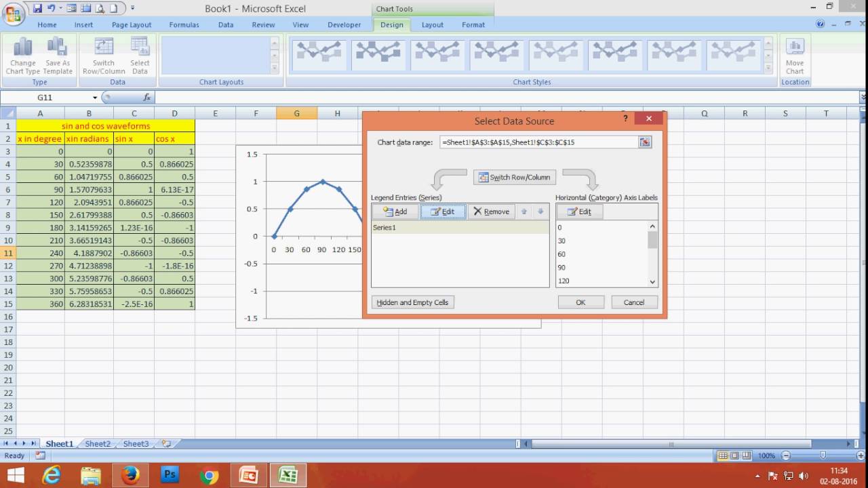Expand the Chart Styles gallery
868x488 pixels.
point(768,68)
